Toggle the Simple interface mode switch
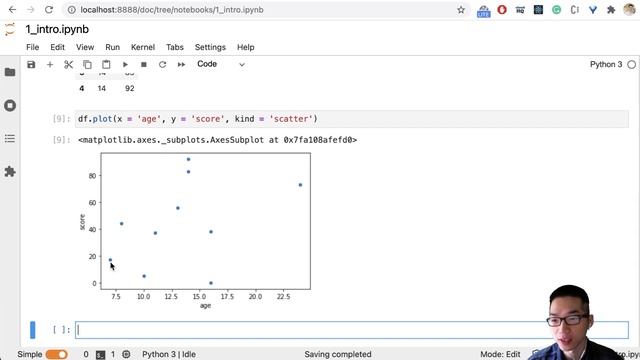Screen dimensions: 640x360 coord(56,354)
